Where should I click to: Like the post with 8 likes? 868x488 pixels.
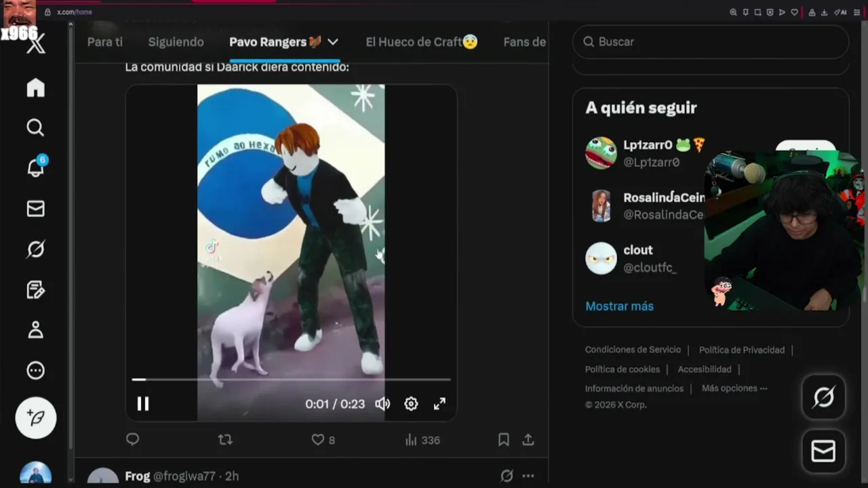(323, 440)
